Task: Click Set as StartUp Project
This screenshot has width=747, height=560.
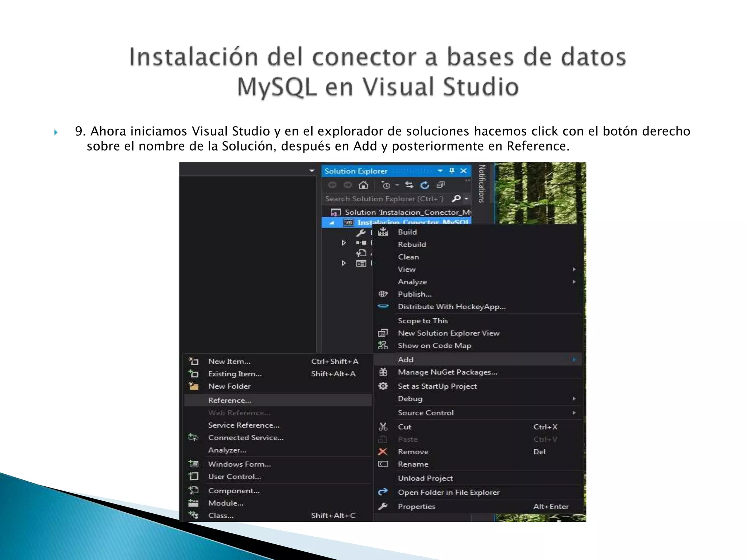Action: pos(478,386)
